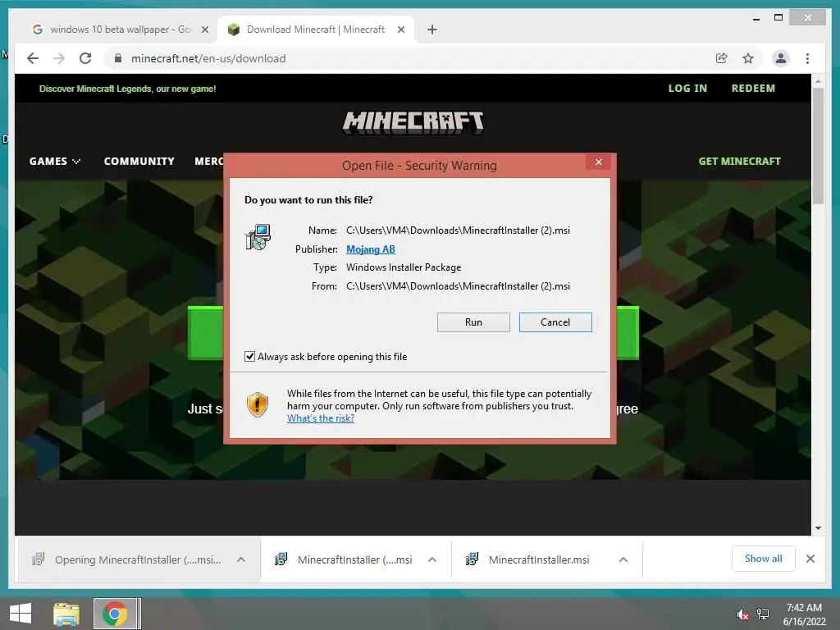Close the Google wallpaper search tab
Image resolution: width=840 pixels, height=630 pixels.
click(204, 30)
